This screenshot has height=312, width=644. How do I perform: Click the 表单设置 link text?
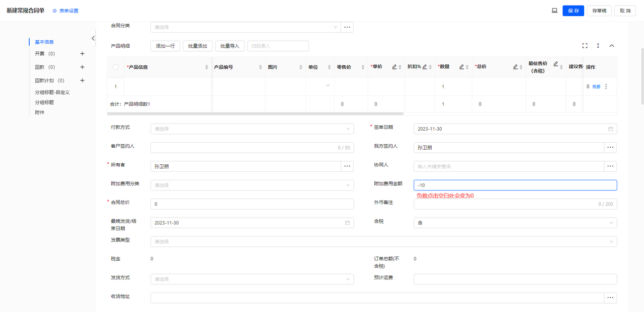tap(69, 11)
